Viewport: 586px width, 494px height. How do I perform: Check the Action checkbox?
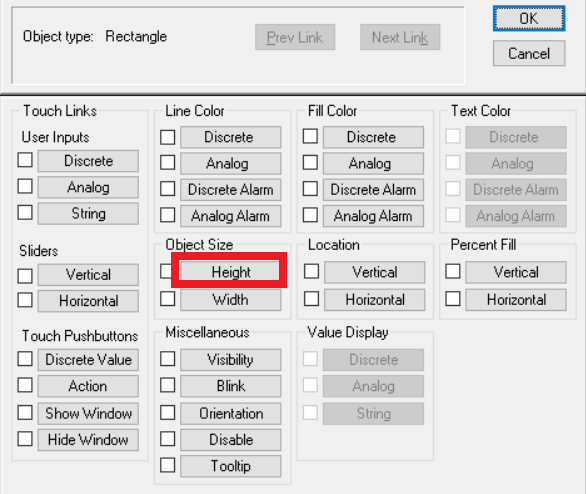(x=25, y=385)
